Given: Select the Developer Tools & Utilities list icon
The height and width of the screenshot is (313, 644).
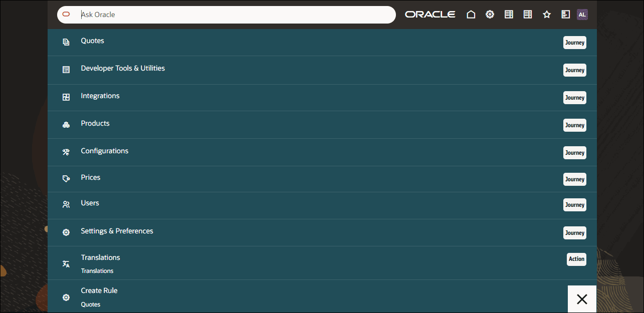Looking at the screenshot, I should tap(66, 69).
